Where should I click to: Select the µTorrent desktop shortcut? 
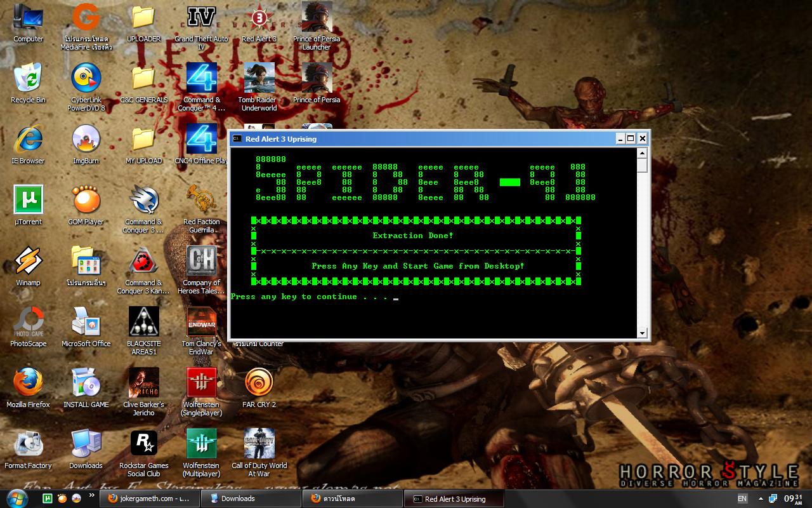coord(29,205)
